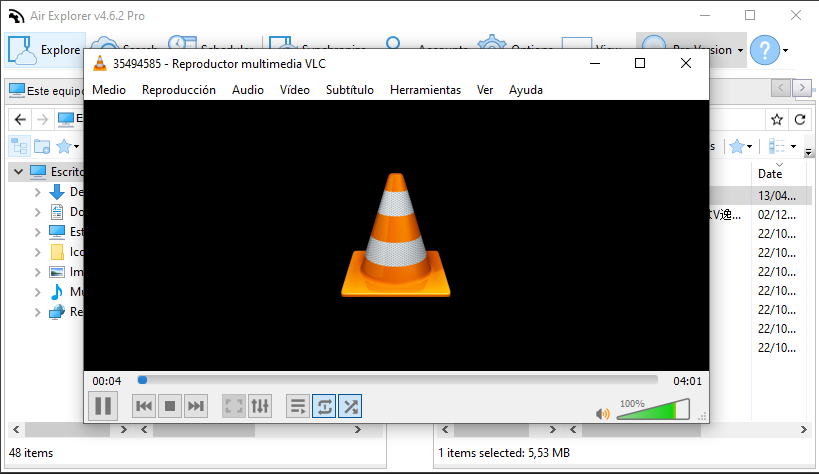
Task: Expand the Imágenes tree node
Action: pos(37,272)
